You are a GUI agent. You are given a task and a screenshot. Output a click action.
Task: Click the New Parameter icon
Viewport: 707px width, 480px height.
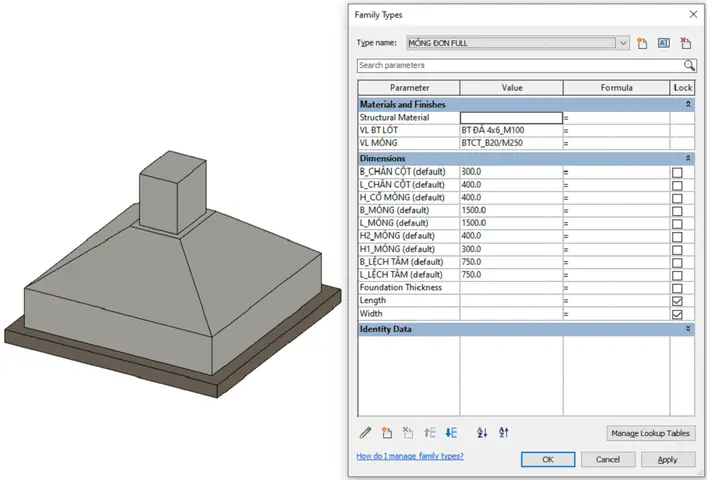[x=387, y=433]
